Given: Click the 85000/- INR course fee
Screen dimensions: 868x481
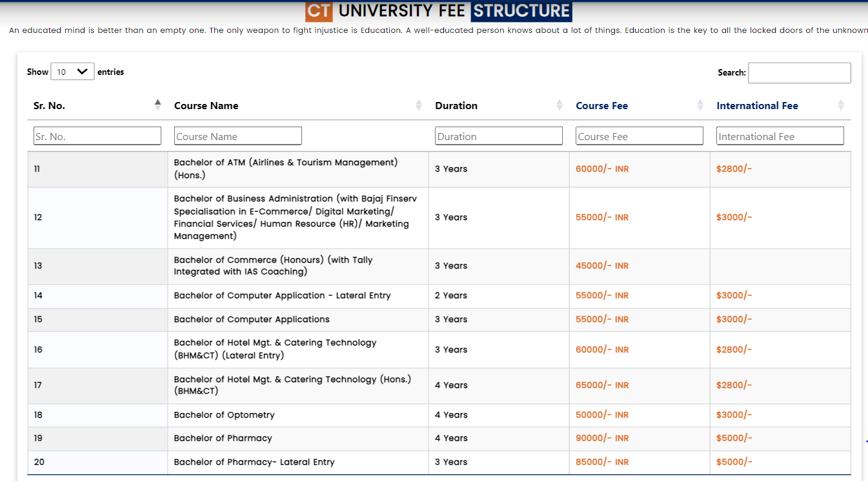Looking at the screenshot, I should point(602,462).
